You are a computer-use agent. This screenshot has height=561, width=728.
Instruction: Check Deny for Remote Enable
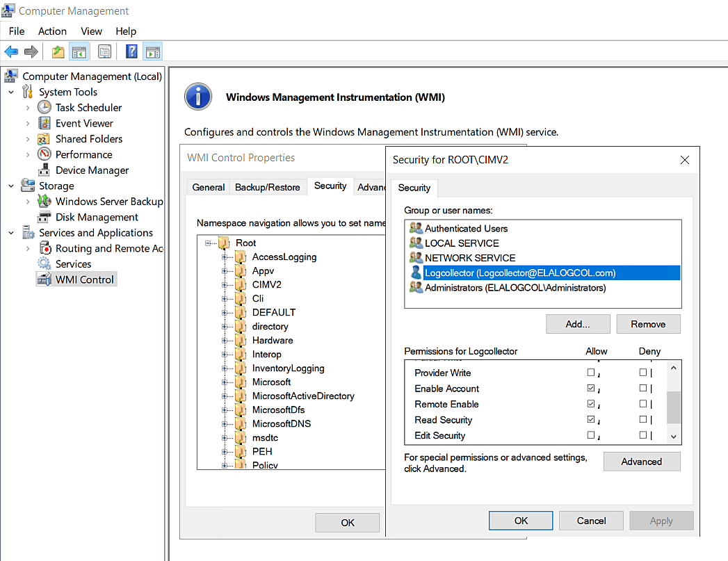[x=643, y=404]
